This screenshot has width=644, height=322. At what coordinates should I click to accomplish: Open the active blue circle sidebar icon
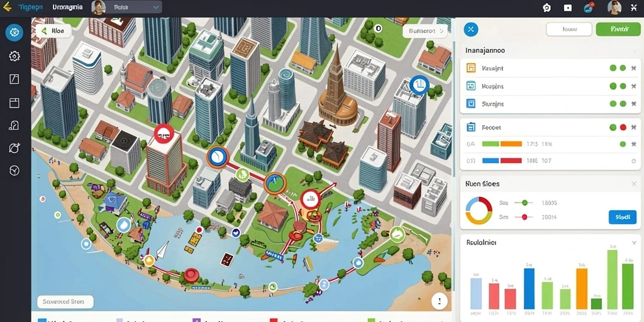(14, 32)
